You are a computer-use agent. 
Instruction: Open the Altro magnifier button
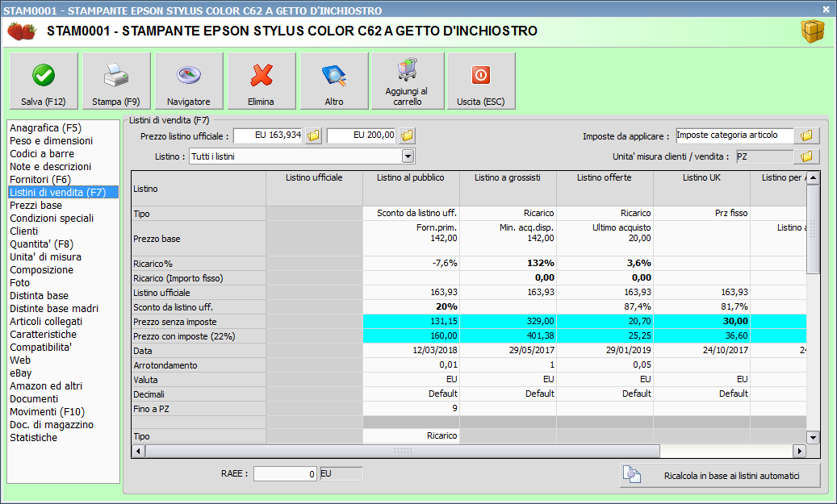334,81
